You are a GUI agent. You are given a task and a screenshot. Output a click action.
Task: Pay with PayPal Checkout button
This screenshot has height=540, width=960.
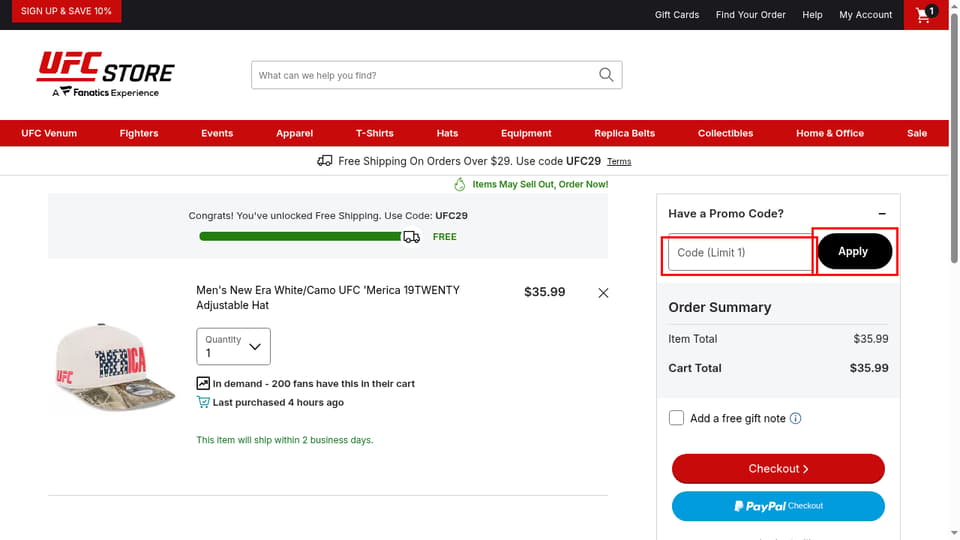tap(778, 506)
